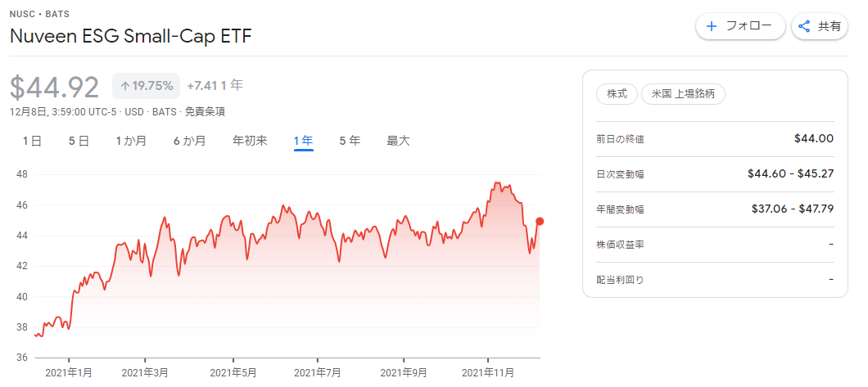Click the 前日の終値 row label
This screenshot has width=868, height=387.
coord(620,139)
